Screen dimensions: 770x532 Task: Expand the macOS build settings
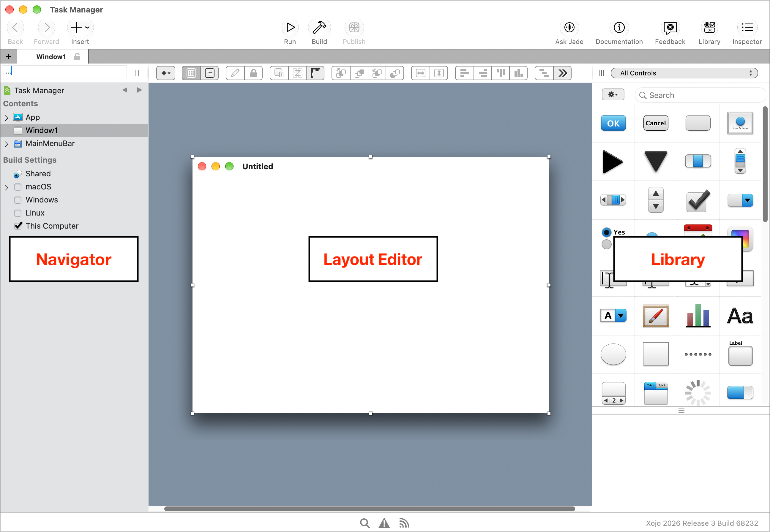(6, 187)
